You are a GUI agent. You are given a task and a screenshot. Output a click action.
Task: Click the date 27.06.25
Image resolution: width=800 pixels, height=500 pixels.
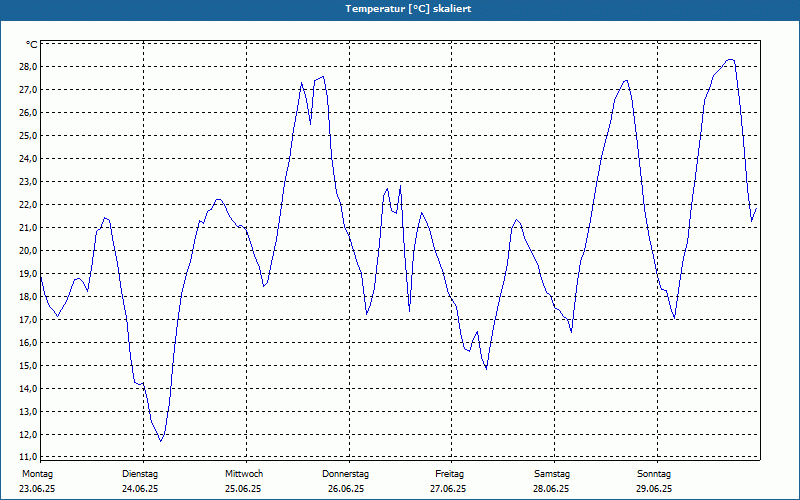pyautogui.click(x=448, y=489)
